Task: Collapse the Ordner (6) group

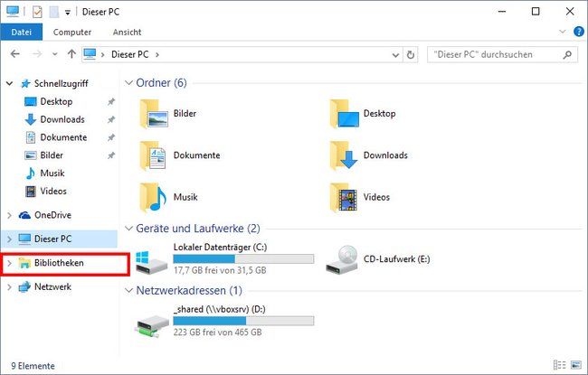Action: click(128, 83)
